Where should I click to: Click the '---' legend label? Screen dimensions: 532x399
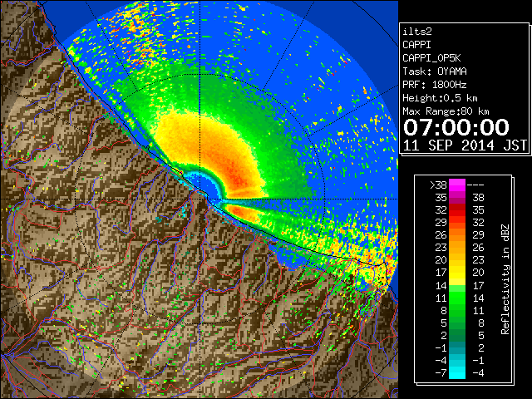[x=475, y=185]
